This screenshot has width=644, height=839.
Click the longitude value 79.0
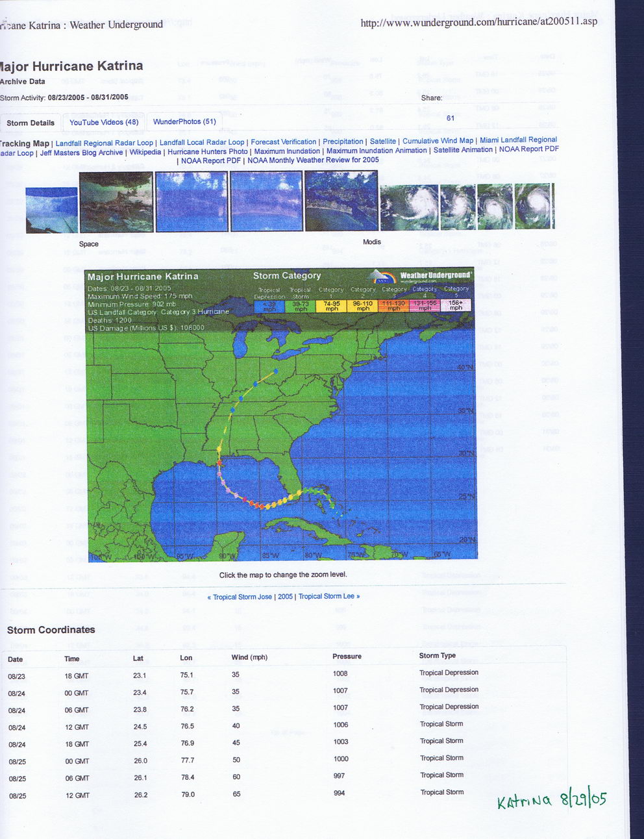[188, 794]
